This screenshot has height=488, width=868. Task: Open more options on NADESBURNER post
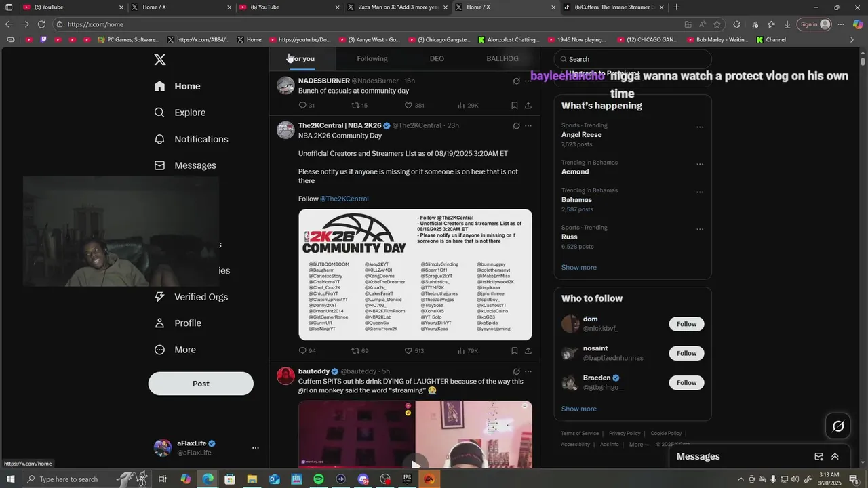pyautogui.click(x=528, y=81)
